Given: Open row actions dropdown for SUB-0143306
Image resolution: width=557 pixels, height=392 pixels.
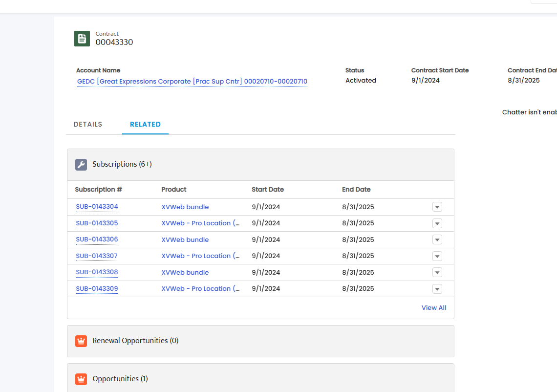Looking at the screenshot, I should [x=437, y=240].
